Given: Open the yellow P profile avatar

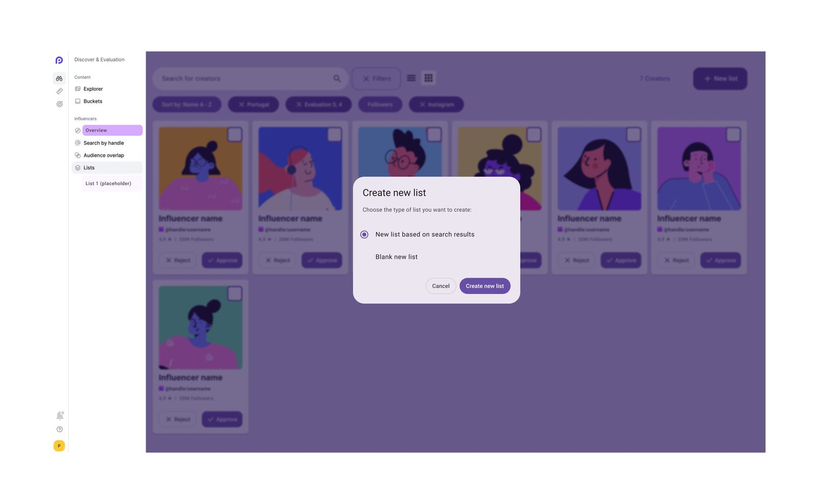Looking at the screenshot, I should point(59,446).
